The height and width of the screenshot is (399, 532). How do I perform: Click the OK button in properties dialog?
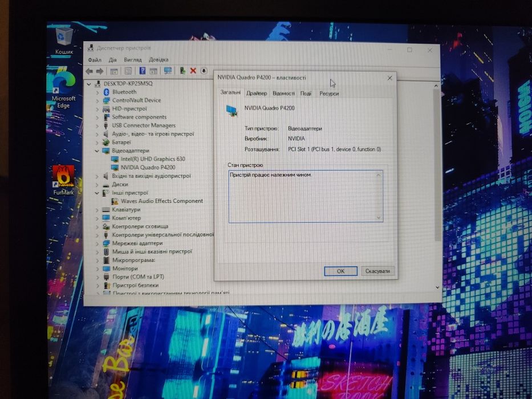[x=340, y=271]
